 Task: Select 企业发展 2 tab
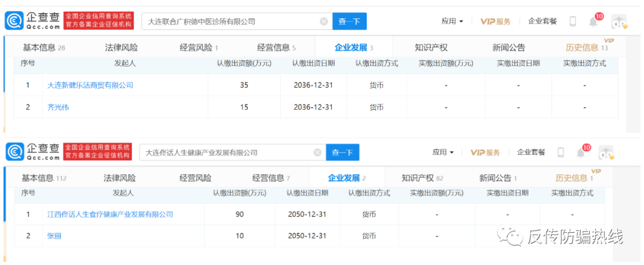click(x=346, y=178)
